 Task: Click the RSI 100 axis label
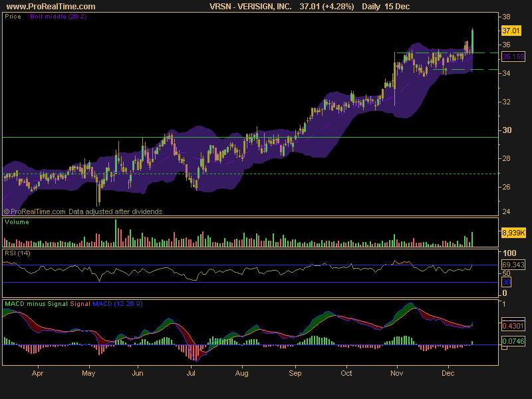tap(509, 253)
